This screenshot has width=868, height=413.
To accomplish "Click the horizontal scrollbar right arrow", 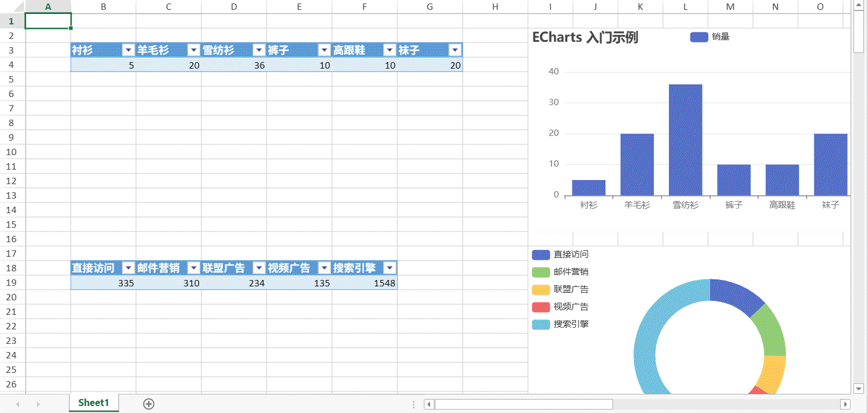I will point(845,404).
